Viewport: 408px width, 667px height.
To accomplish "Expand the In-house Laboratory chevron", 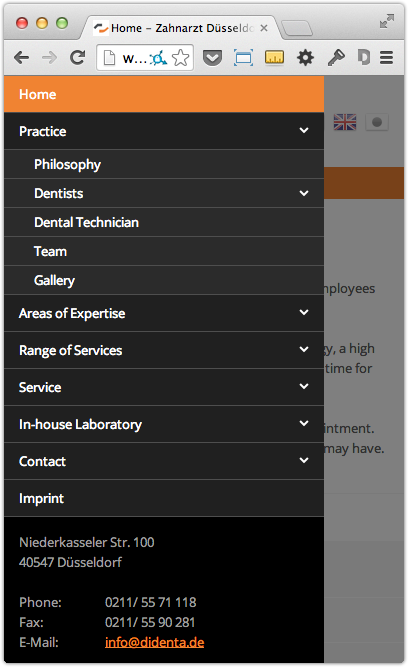I will pos(304,424).
